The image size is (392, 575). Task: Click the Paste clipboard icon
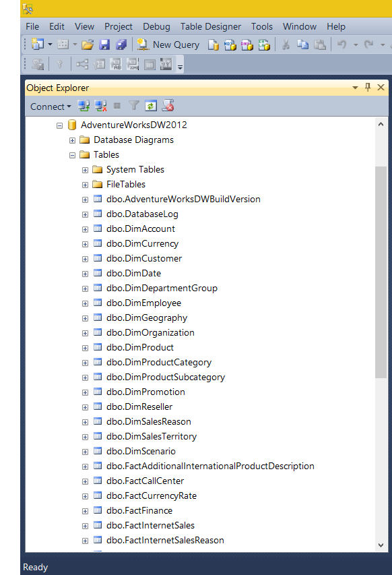(x=320, y=44)
